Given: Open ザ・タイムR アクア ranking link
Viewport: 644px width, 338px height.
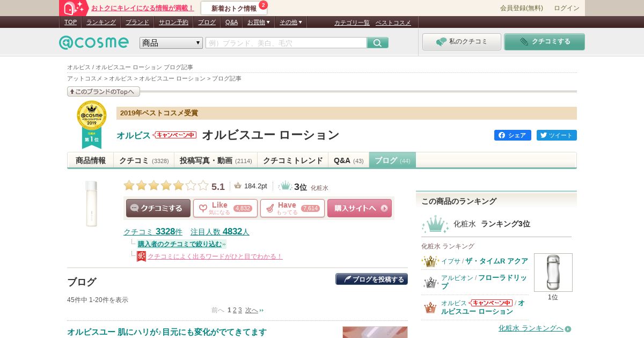Looking at the screenshot, I should coord(496,261).
